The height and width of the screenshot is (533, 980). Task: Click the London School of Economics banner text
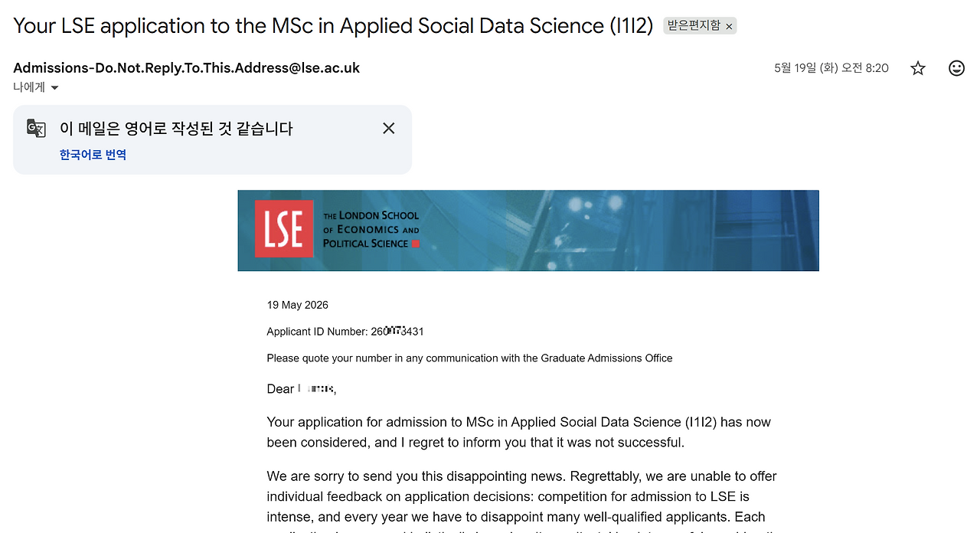click(x=371, y=229)
